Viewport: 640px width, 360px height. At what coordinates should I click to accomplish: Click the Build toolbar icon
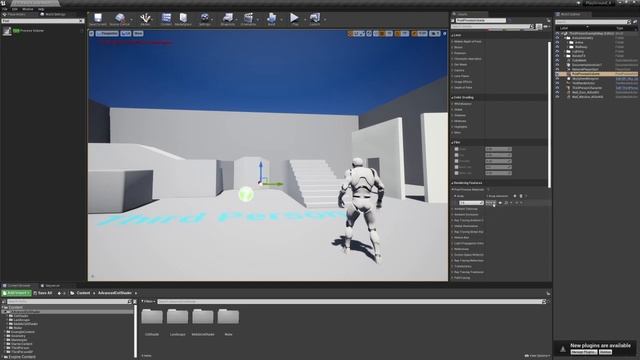tap(271, 18)
